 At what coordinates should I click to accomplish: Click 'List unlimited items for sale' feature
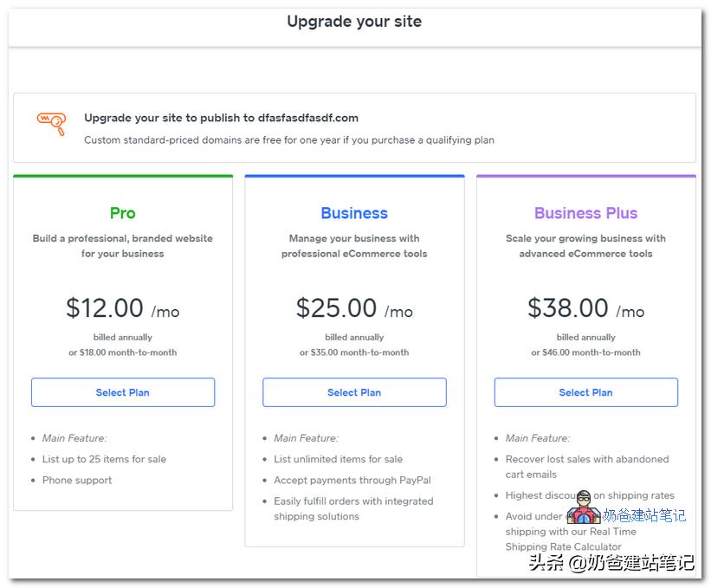(338, 459)
